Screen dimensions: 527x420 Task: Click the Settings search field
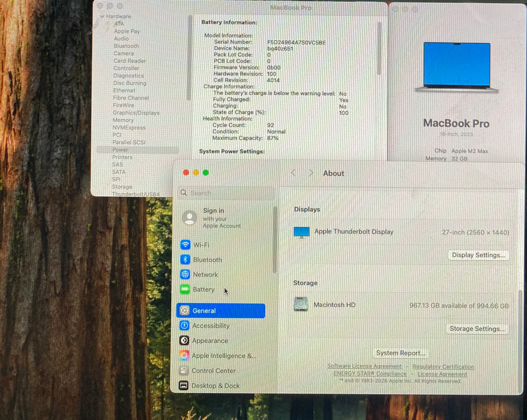coord(226,193)
